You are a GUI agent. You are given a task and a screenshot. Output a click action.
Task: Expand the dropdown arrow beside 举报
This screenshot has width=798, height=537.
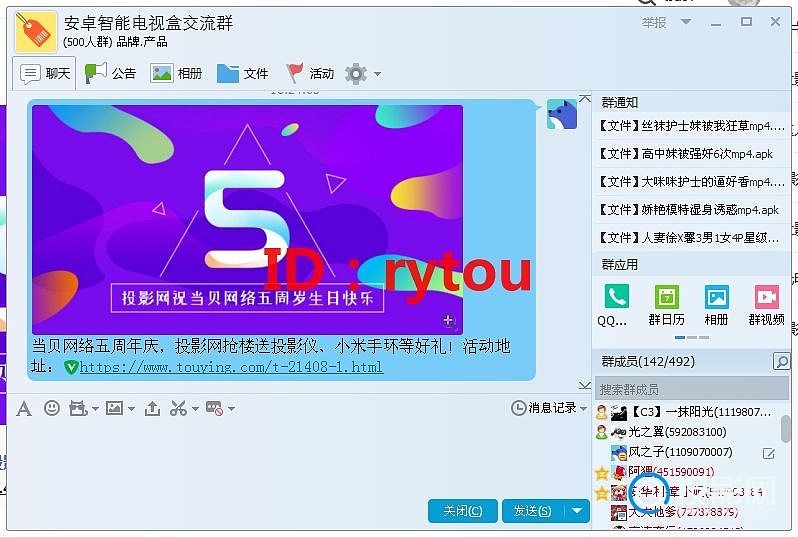pyautogui.click(x=686, y=22)
